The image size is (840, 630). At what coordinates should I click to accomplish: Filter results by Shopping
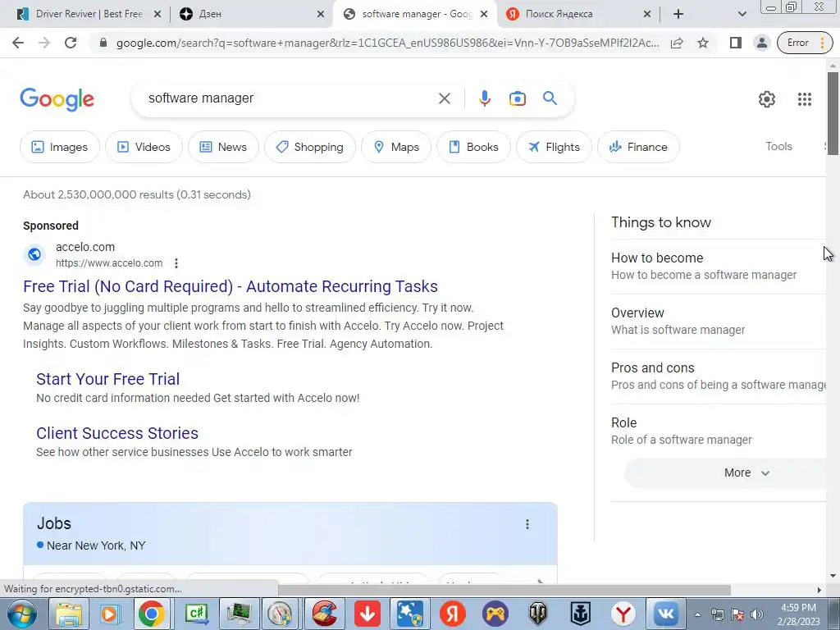pos(309,147)
